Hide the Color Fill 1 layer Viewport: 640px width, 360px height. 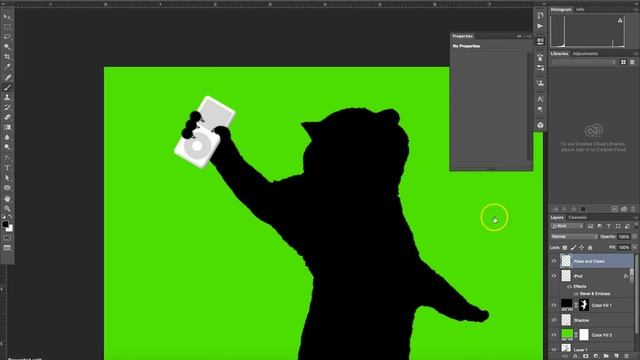click(x=554, y=305)
